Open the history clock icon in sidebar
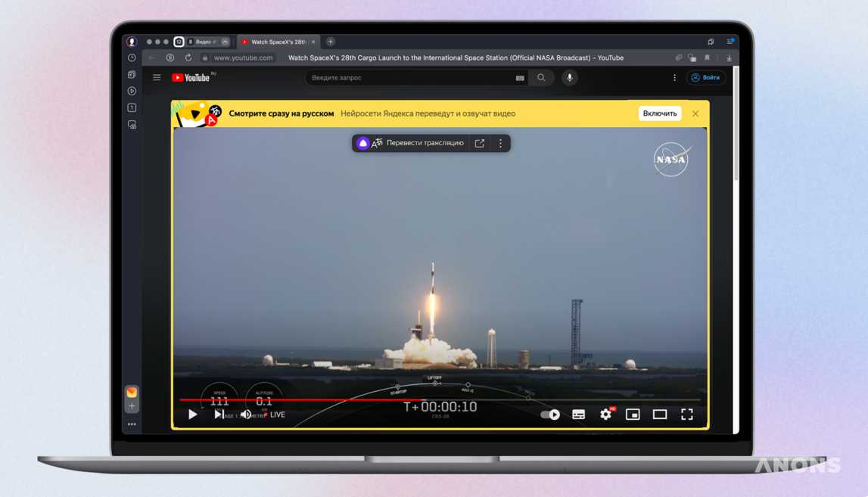868x497 pixels. pyautogui.click(x=132, y=57)
